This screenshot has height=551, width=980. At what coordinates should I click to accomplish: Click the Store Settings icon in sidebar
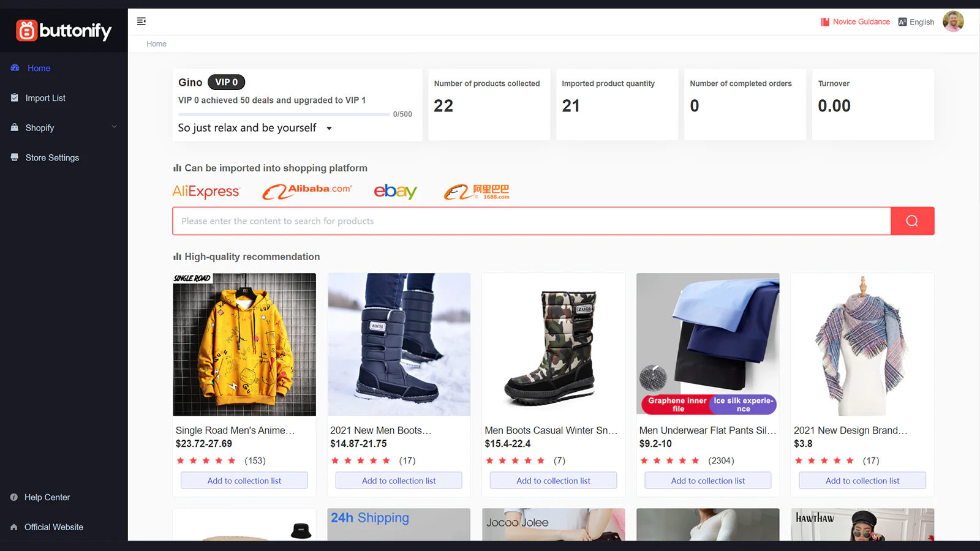(15, 157)
